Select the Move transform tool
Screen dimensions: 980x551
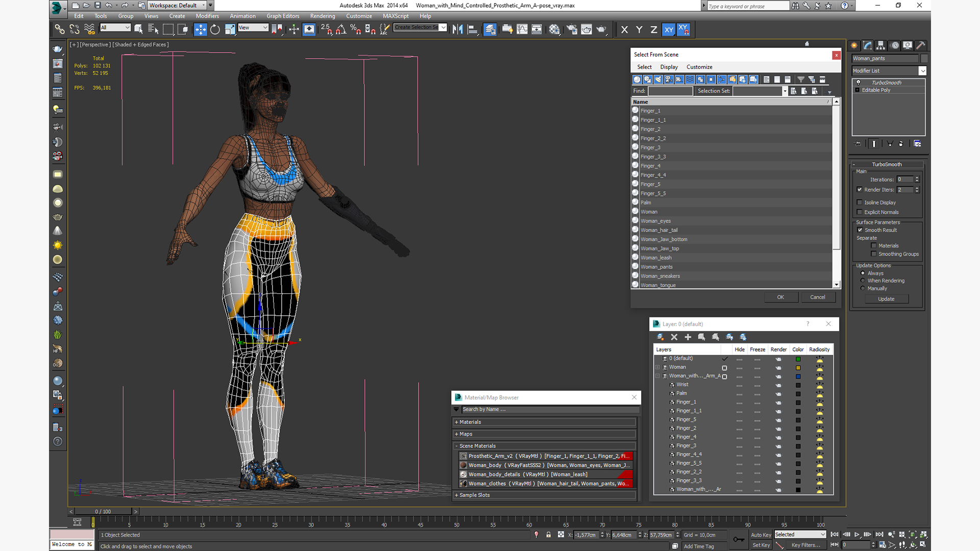(200, 30)
